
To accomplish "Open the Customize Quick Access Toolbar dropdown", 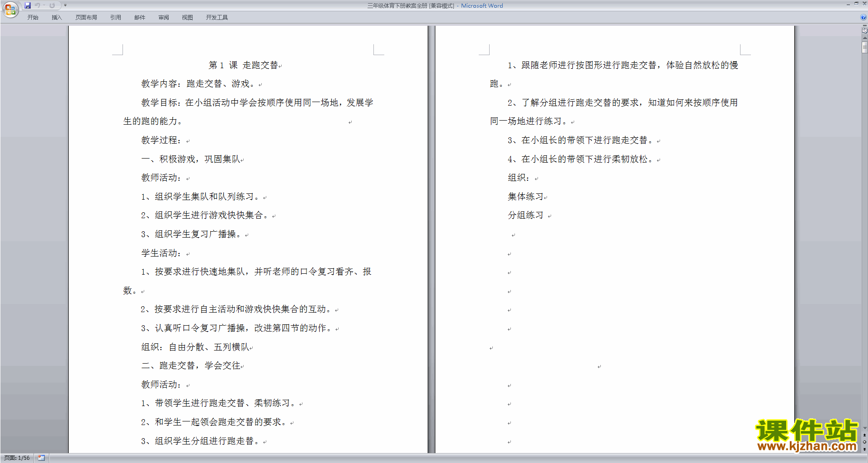I will pos(65,5).
